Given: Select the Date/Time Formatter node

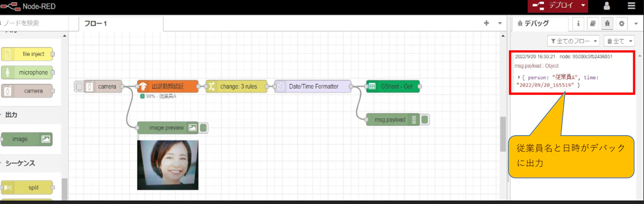Looking at the screenshot, I should pyautogui.click(x=313, y=86).
